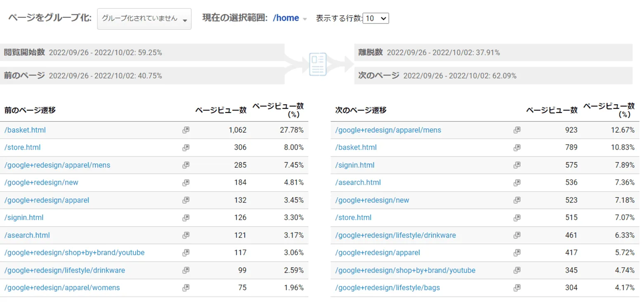This screenshot has width=644, height=302.
Task: Click the 離脱数 exits summary bar
Action: (493, 52)
